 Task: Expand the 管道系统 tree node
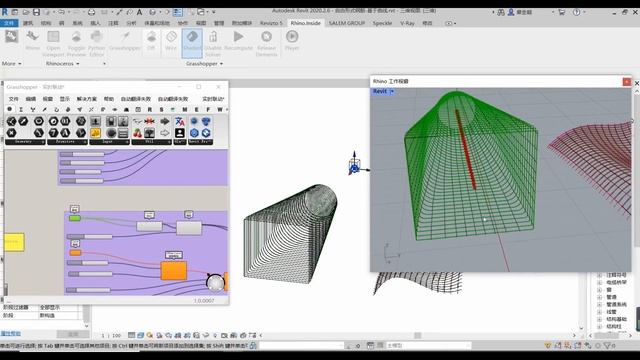click(599, 304)
